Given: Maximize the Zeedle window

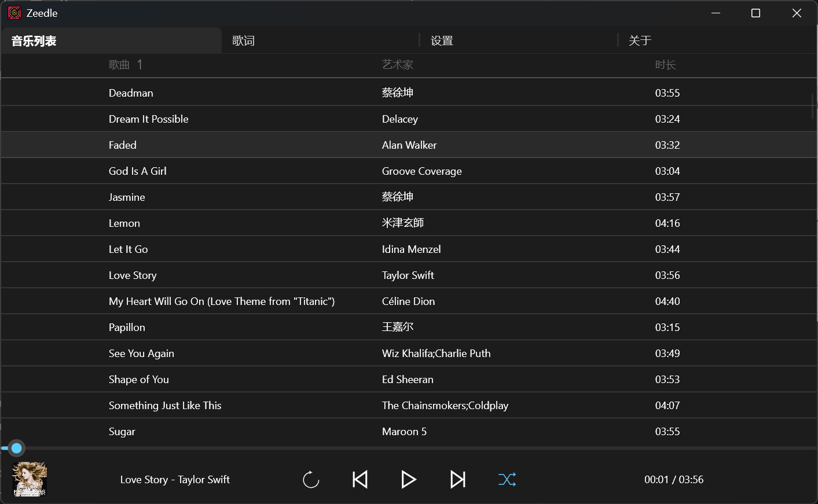Looking at the screenshot, I should tap(755, 13).
